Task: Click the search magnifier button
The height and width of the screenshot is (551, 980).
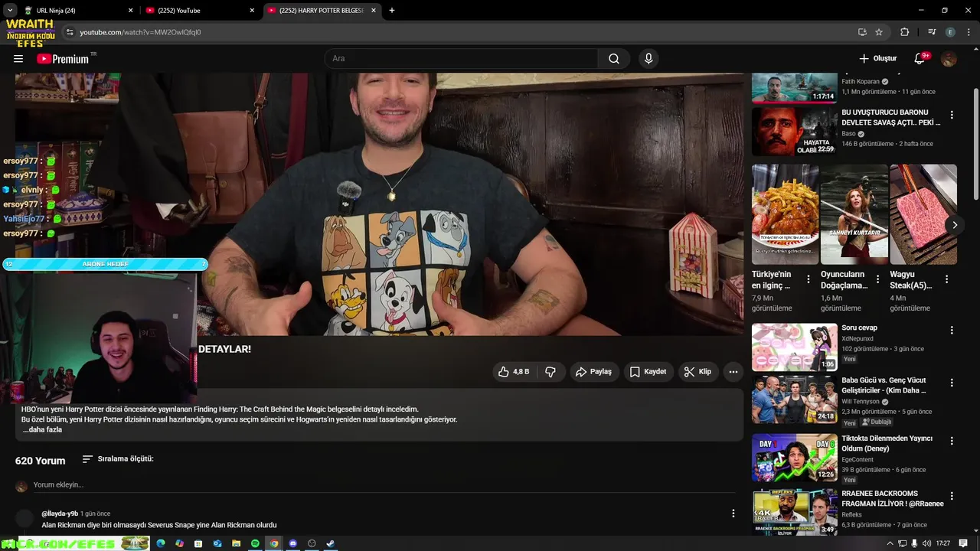Action: 614,59
